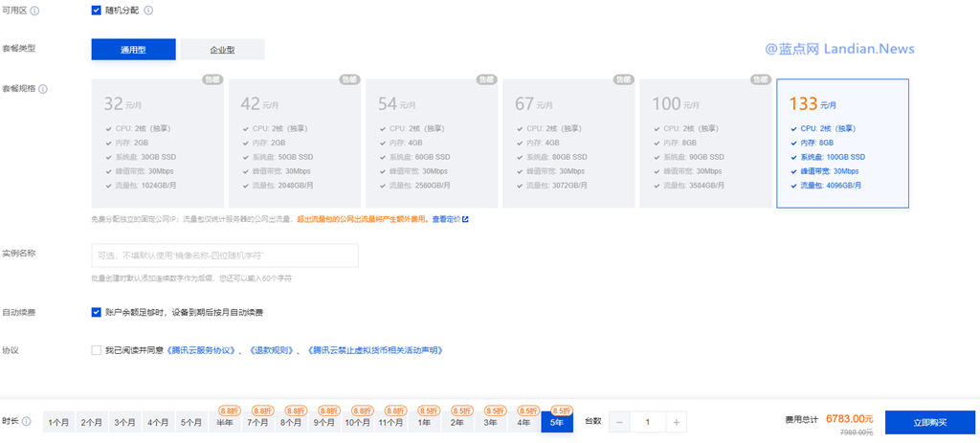980x443 pixels.
Task: Choose the 2个月 duration
Action: [92, 422]
